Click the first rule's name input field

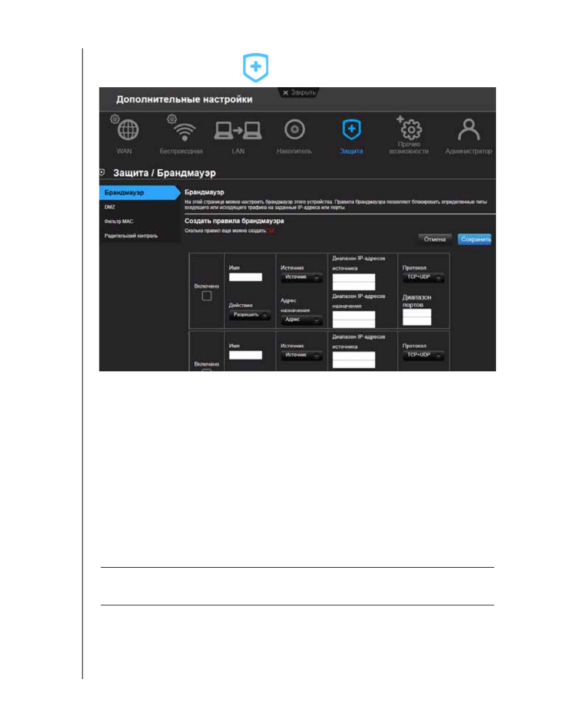click(246, 277)
